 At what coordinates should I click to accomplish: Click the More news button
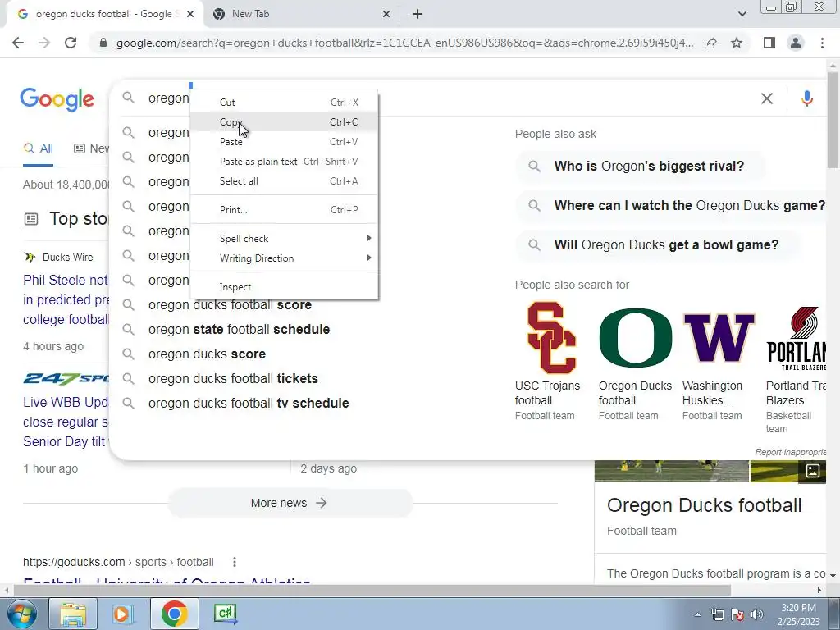click(x=290, y=503)
